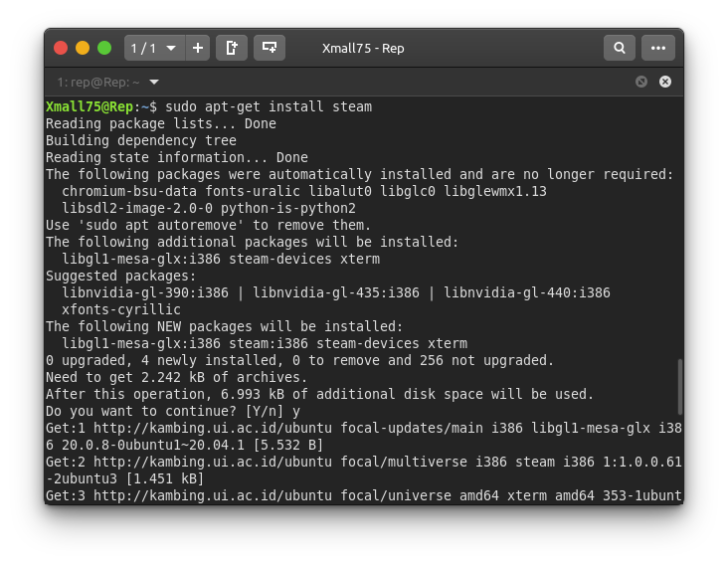The image size is (728, 565).
Task: Click the terminal vertical scrollbar
Action: [679, 386]
